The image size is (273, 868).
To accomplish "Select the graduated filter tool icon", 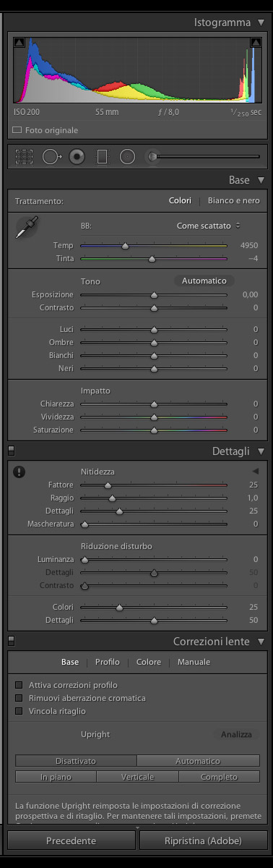I will [x=102, y=156].
